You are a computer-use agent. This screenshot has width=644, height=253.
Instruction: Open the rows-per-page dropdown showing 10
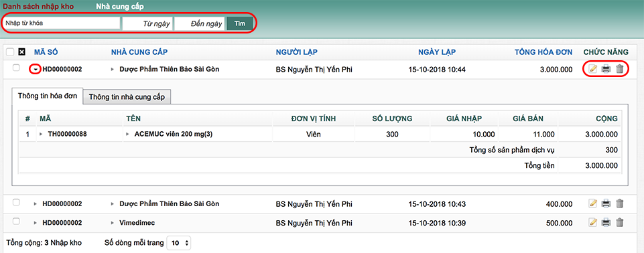pos(178,243)
